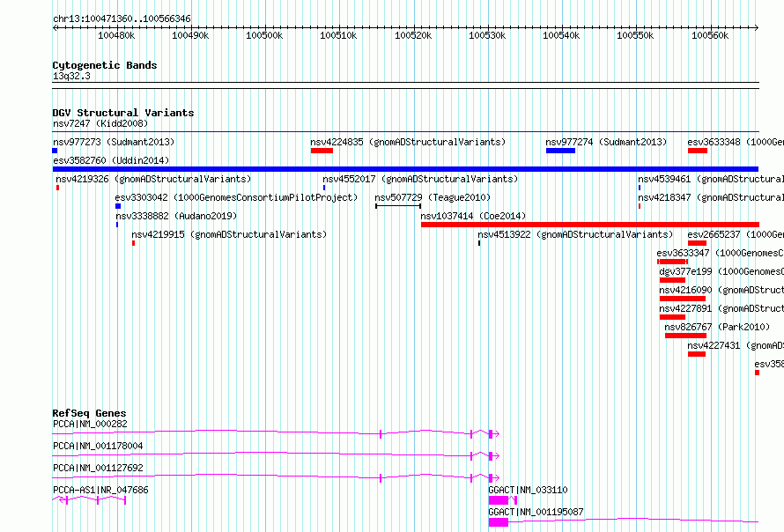Click the PCCA|NM_001178004 transcript label

pos(98,446)
